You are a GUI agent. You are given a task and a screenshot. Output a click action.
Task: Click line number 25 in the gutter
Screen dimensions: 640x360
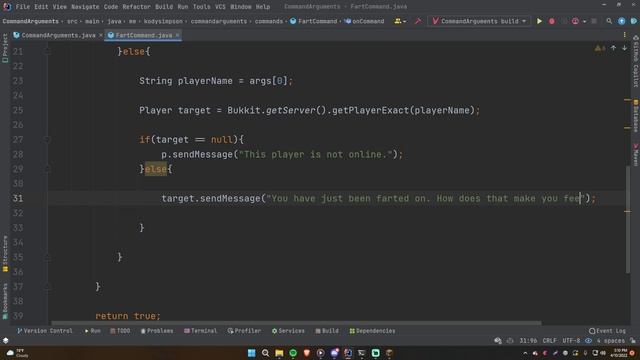[x=18, y=110]
